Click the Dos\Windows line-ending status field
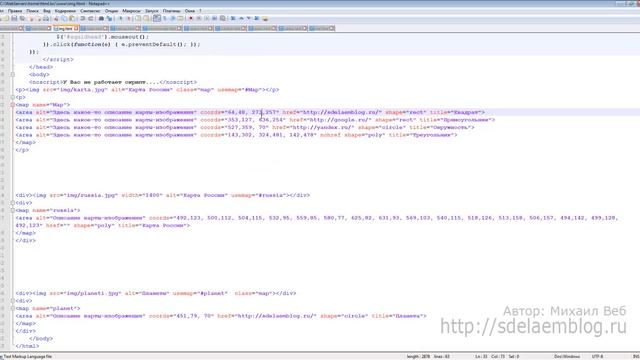640x360 pixels. [x=567, y=356]
